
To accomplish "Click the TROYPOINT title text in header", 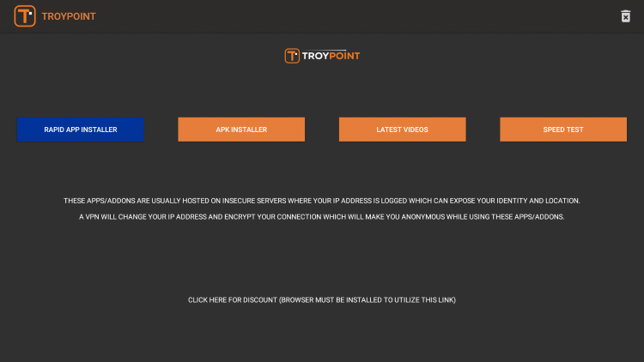I will click(x=69, y=16).
